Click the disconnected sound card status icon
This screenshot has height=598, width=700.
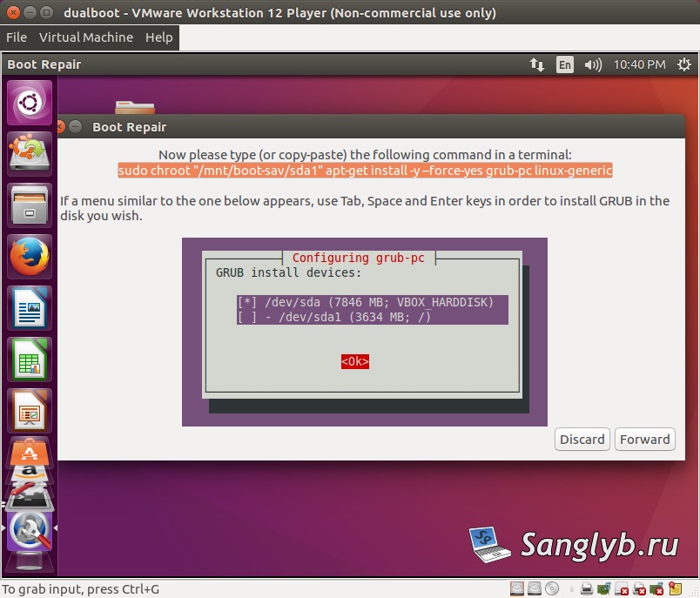(656, 589)
